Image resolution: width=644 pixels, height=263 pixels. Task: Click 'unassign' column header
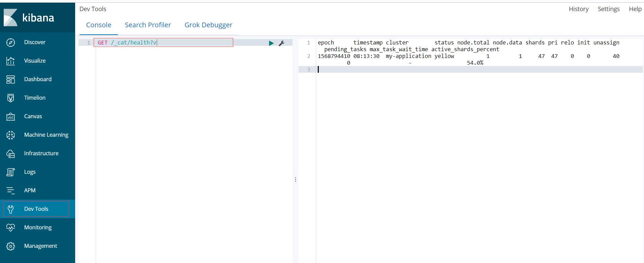pyautogui.click(x=606, y=43)
